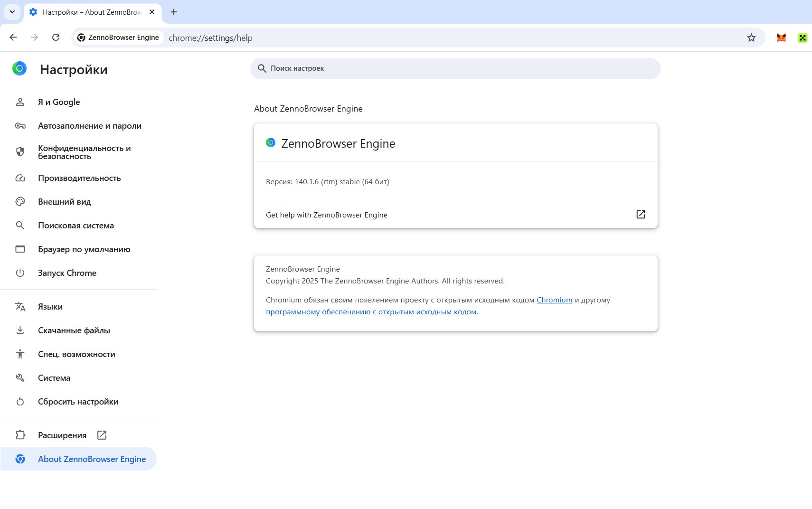Click the key icon for Автозаполнение и пароли
This screenshot has width=812, height=509.
[x=20, y=126]
